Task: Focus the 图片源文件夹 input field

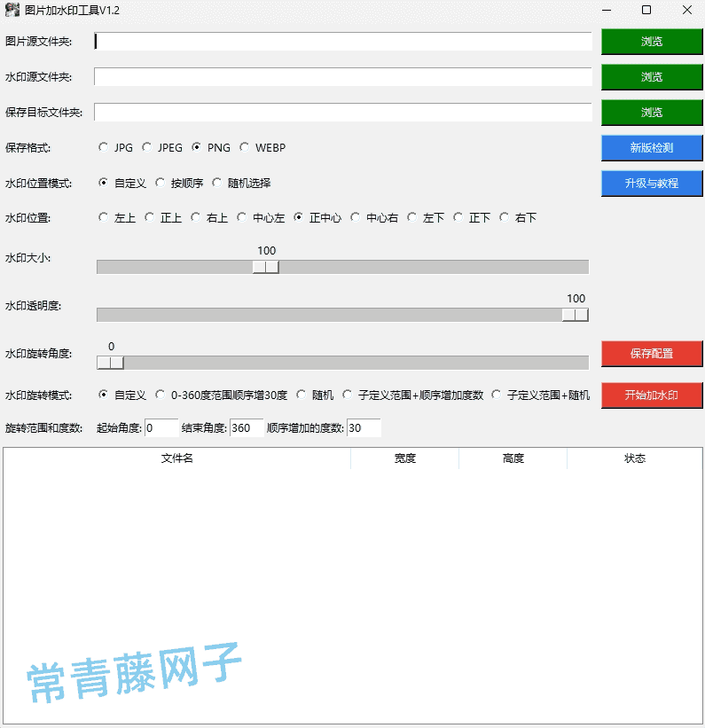Action: pyautogui.click(x=343, y=42)
